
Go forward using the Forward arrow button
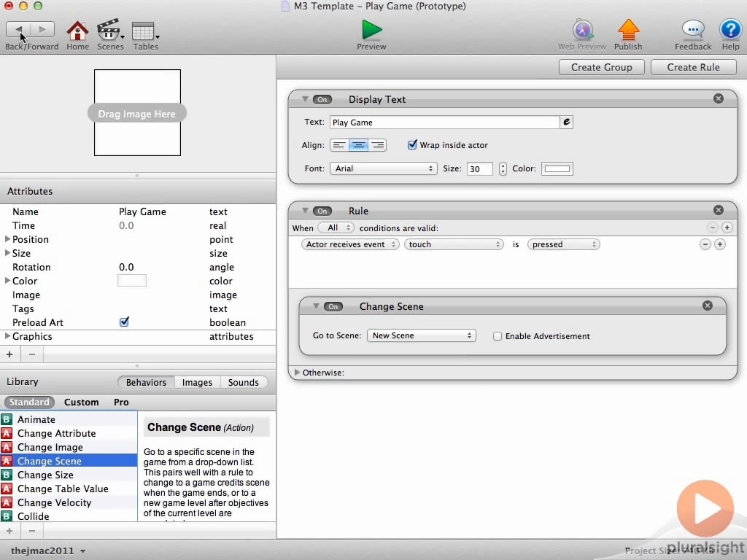42,29
